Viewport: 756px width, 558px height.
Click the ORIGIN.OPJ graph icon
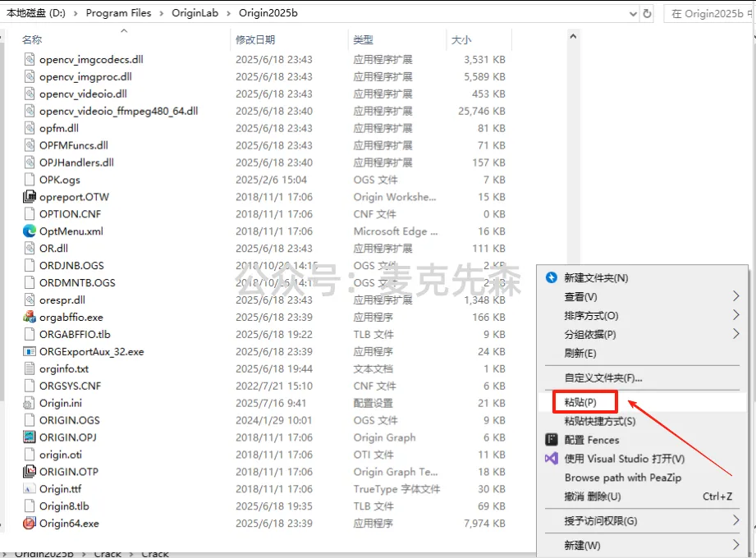coord(30,437)
